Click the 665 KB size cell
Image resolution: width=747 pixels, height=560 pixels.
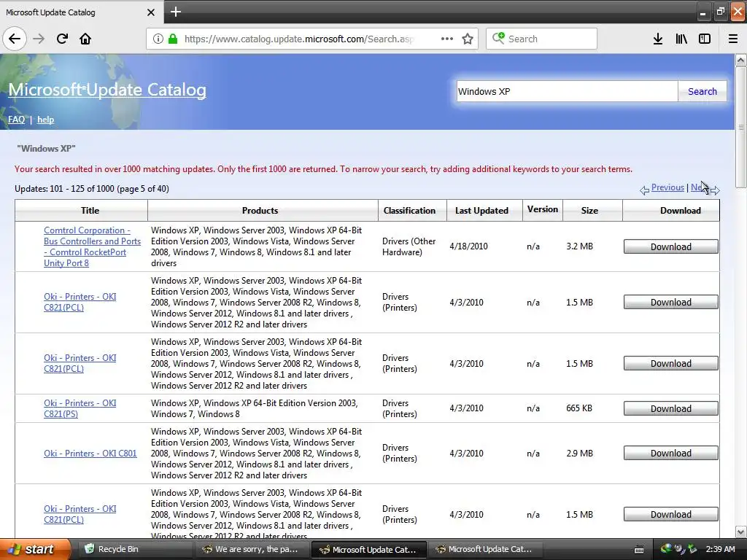(x=578, y=408)
